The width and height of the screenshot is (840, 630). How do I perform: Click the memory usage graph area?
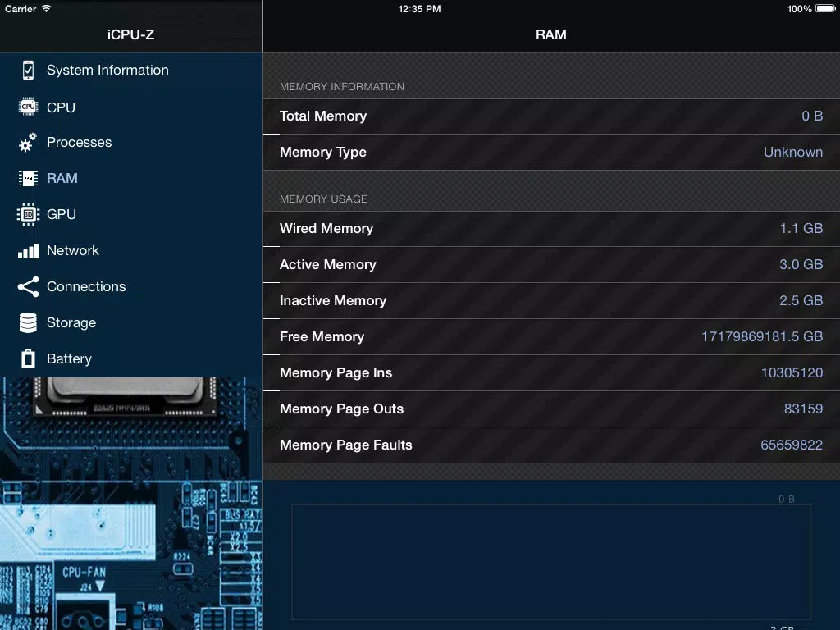click(x=551, y=561)
